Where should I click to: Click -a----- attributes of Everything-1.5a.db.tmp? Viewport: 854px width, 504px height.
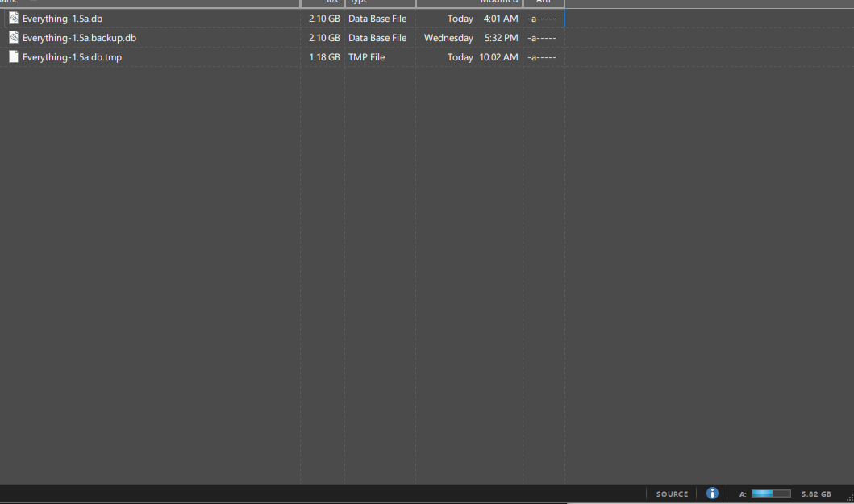pyautogui.click(x=542, y=57)
